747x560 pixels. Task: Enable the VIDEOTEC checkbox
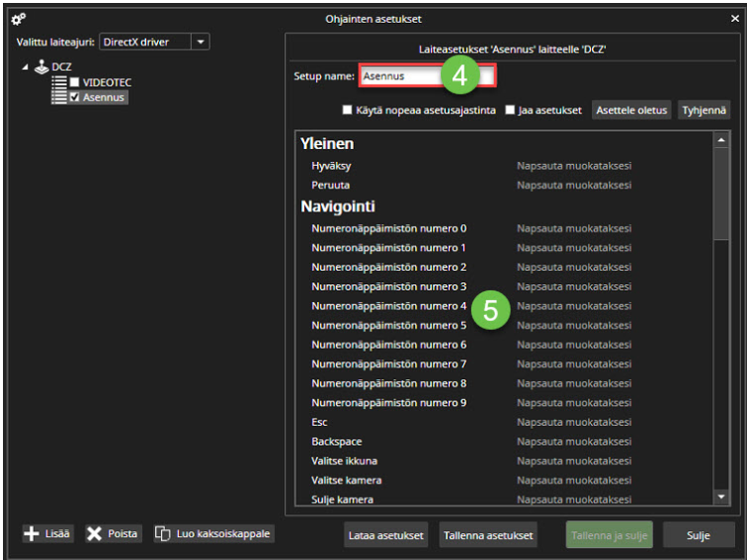[x=75, y=82]
